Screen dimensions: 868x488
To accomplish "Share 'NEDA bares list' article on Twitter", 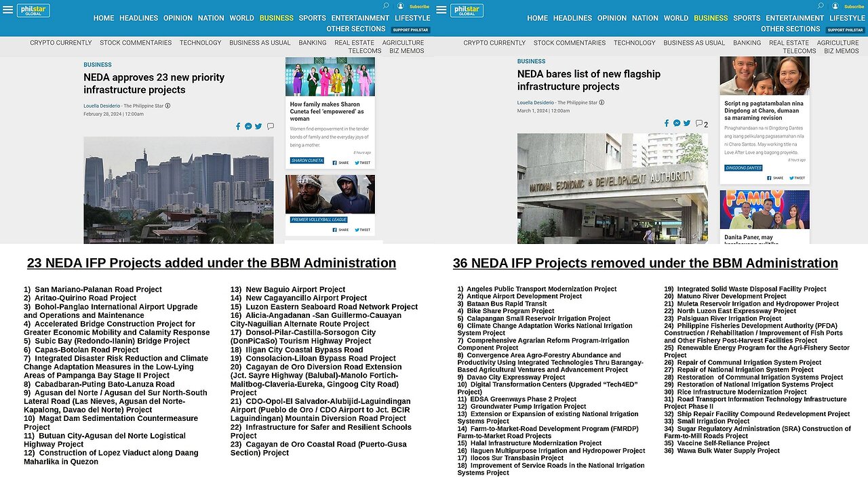I will tap(687, 123).
